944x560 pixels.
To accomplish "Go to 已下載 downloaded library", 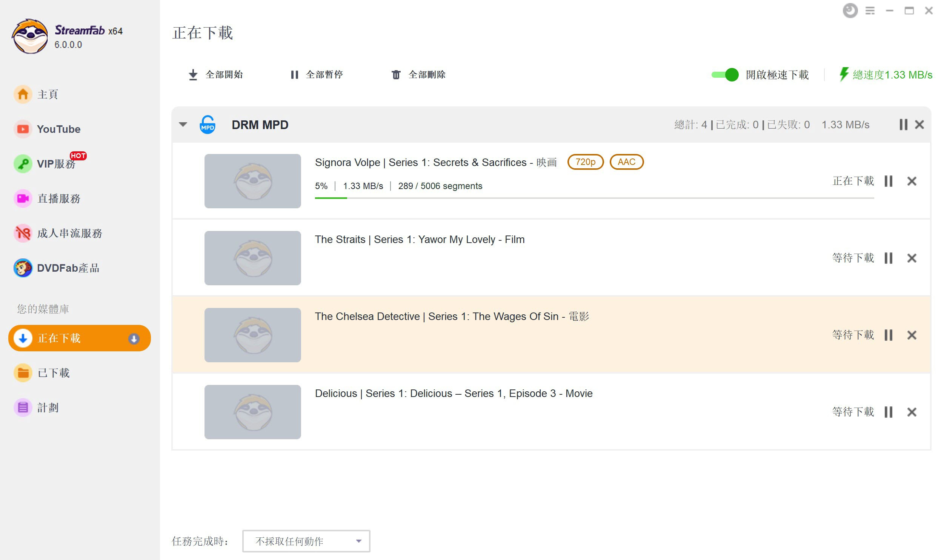I will 54,373.
